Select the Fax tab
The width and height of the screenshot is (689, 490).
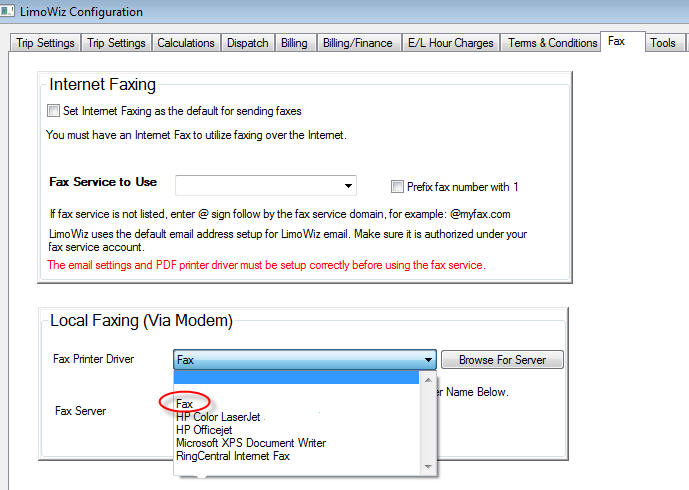[x=623, y=41]
